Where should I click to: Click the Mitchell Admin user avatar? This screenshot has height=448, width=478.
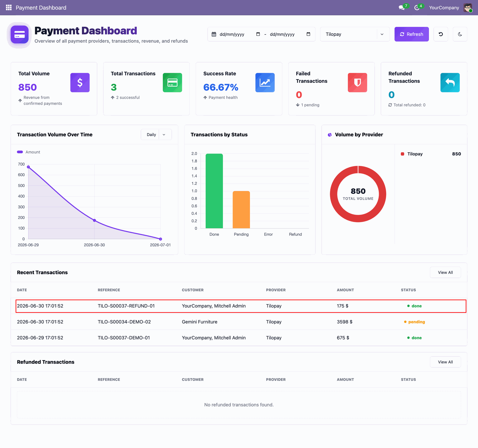pos(468,7)
